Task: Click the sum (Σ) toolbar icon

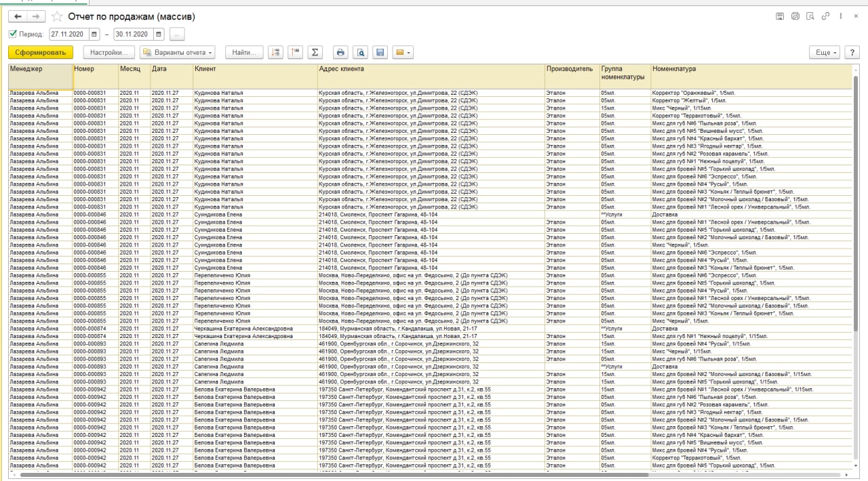Action: [x=315, y=52]
